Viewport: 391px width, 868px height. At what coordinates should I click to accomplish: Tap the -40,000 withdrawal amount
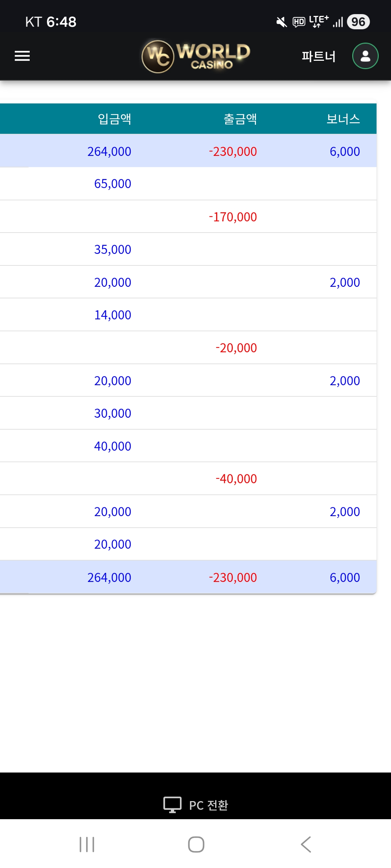tap(236, 479)
